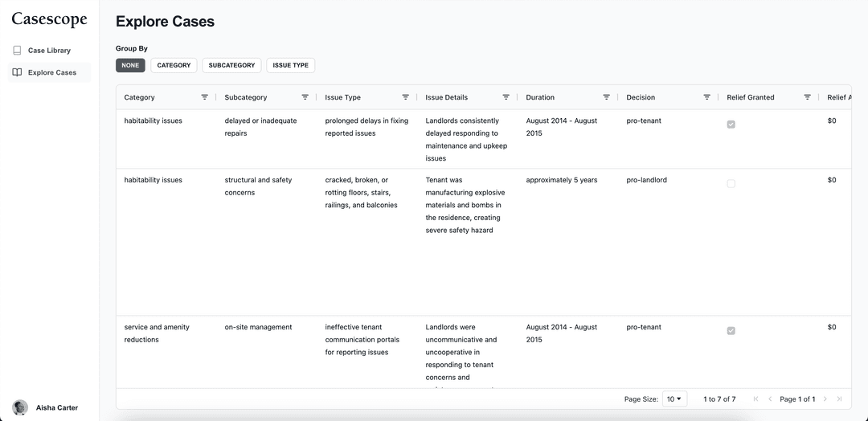Go to the last page icon

click(839, 399)
